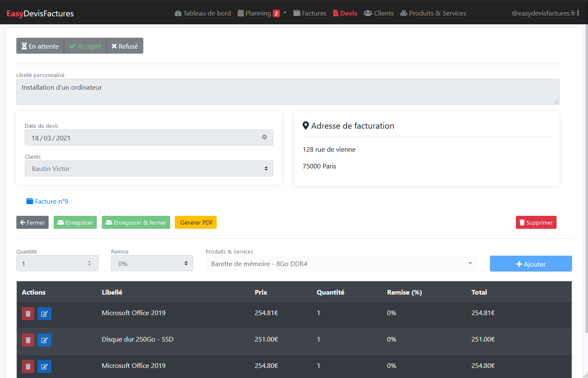Click the Libellé personnalisé text area
Image resolution: width=588 pixels, height=378 pixels.
(x=288, y=92)
